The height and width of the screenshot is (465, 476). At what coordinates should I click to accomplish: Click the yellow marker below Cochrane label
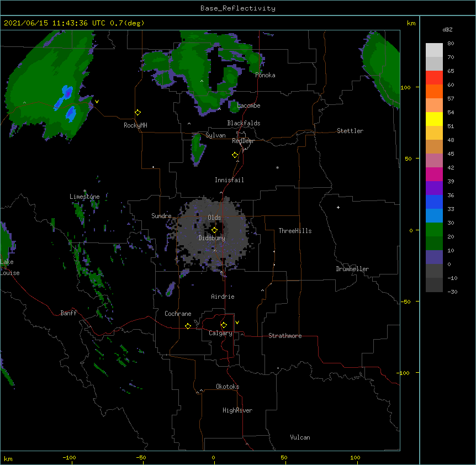pyautogui.click(x=188, y=326)
